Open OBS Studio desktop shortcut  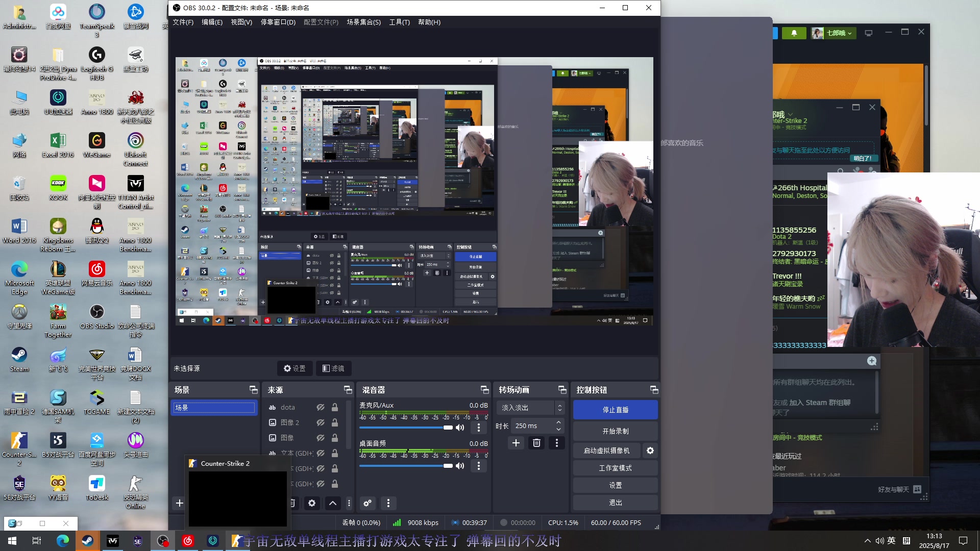[96, 316]
